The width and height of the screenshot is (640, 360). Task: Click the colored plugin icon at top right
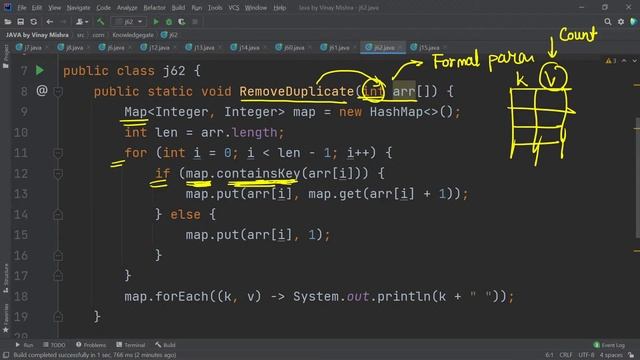tap(634, 22)
